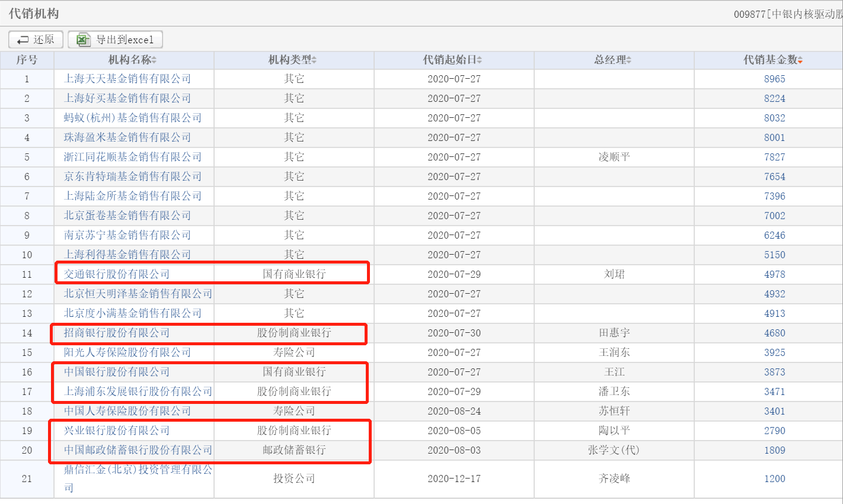
Task: Click the restore arrow icon beside 还原
Action: click(x=23, y=40)
